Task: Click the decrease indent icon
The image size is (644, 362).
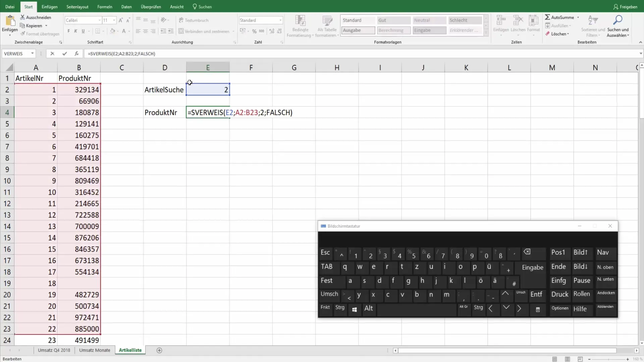Action: (163, 31)
